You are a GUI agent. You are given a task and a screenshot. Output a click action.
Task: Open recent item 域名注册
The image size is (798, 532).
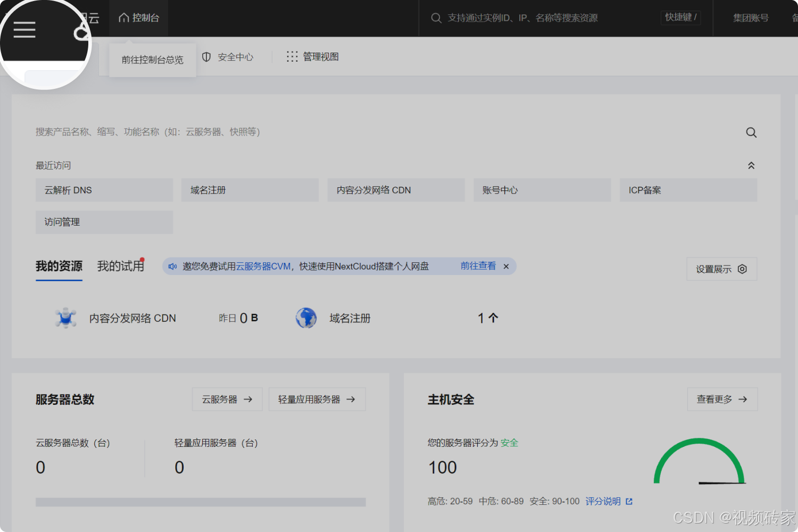pos(250,190)
